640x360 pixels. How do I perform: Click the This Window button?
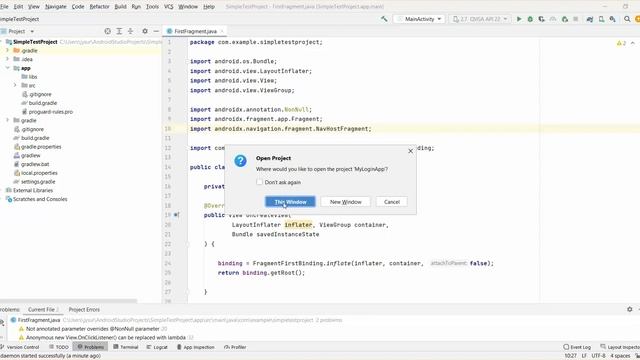tap(290, 202)
